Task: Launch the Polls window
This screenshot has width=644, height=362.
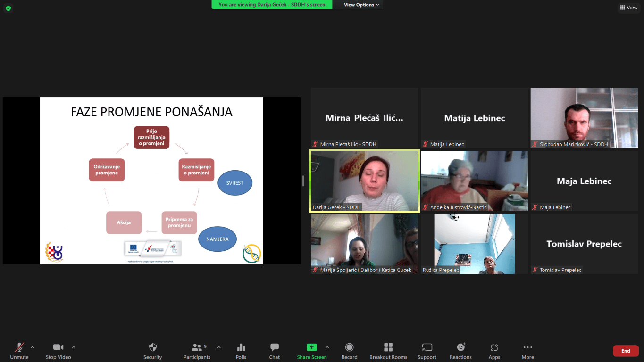Action: [x=241, y=351]
